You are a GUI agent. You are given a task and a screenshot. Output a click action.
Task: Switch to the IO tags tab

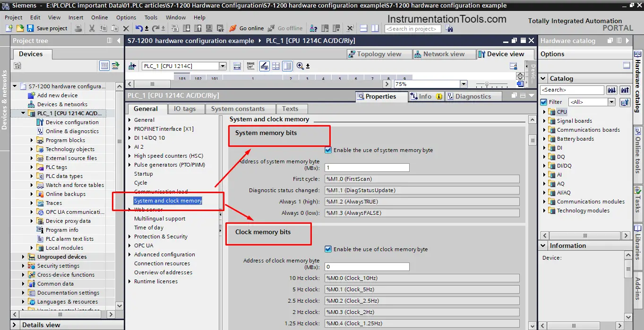184,109
